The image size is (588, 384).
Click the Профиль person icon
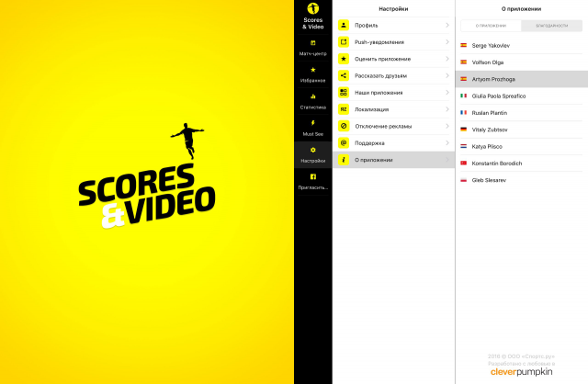pyautogui.click(x=344, y=25)
